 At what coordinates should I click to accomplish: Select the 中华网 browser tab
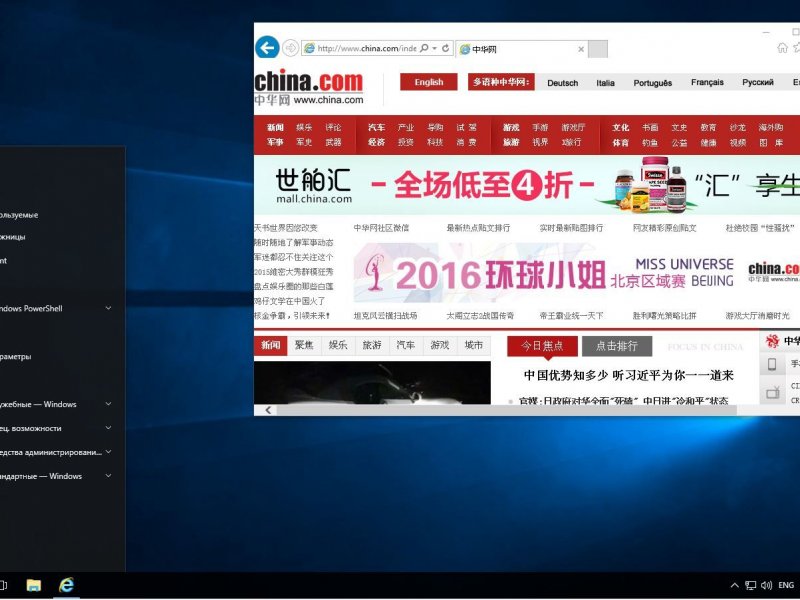(521, 49)
